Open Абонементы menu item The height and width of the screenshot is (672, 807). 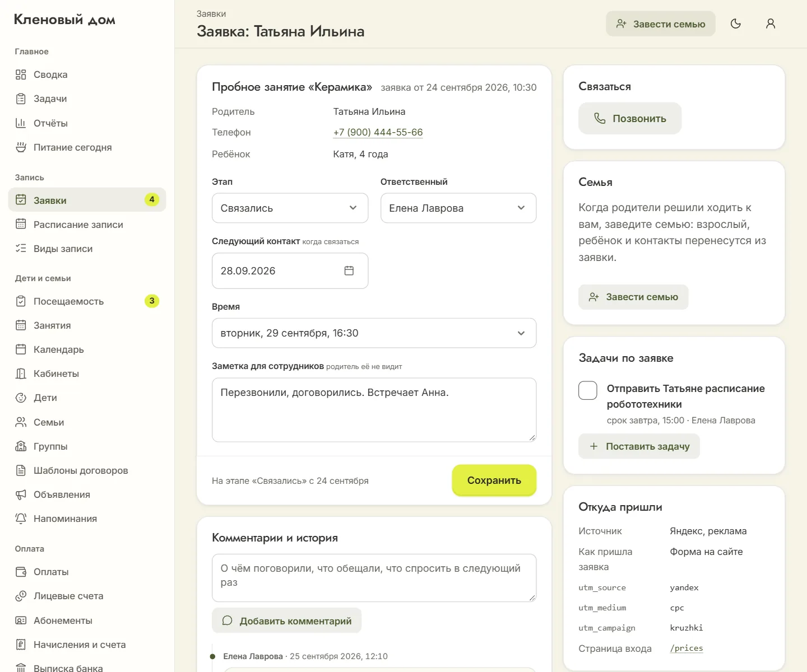point(87,620)
